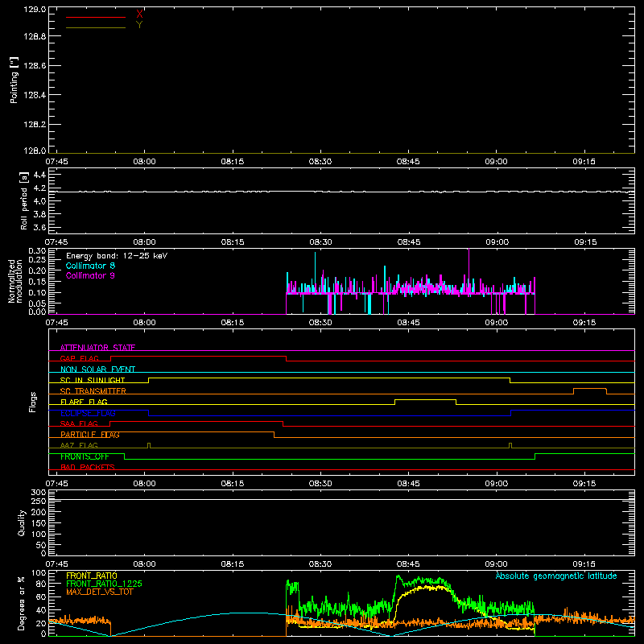Click the NON_SOLAR_EVENT flag label
This screenshot has width=644, height=644.
pyautogui.click(x=97, y=369)
